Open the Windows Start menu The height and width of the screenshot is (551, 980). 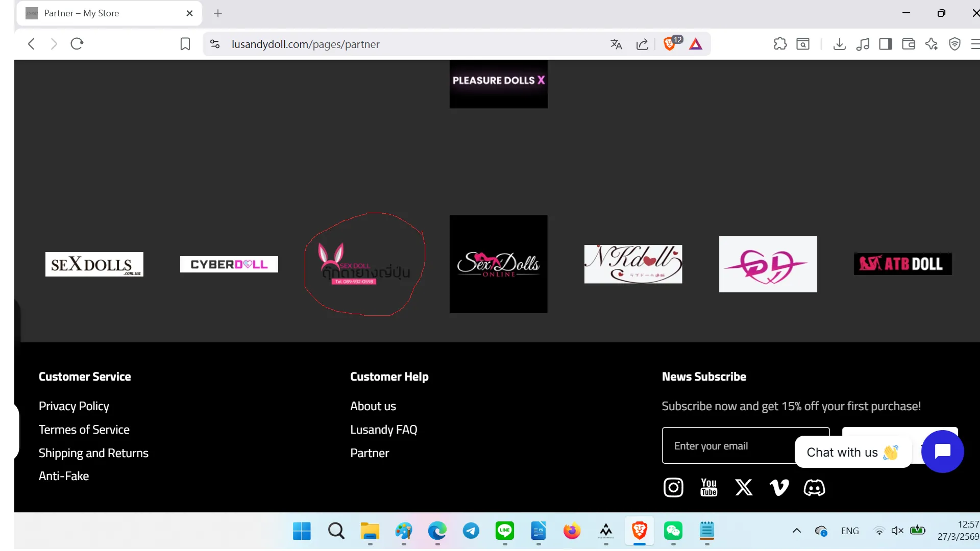tap(302, 531)
